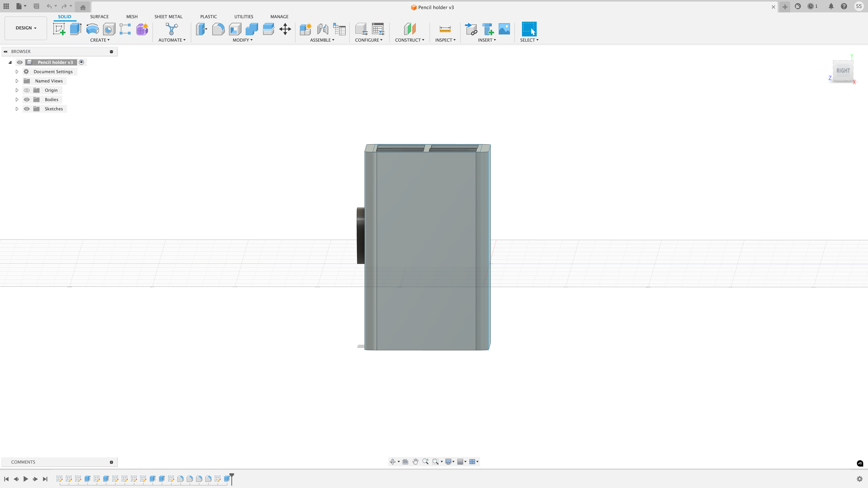Select the Shell tool icon

click(x=235, y=29)
